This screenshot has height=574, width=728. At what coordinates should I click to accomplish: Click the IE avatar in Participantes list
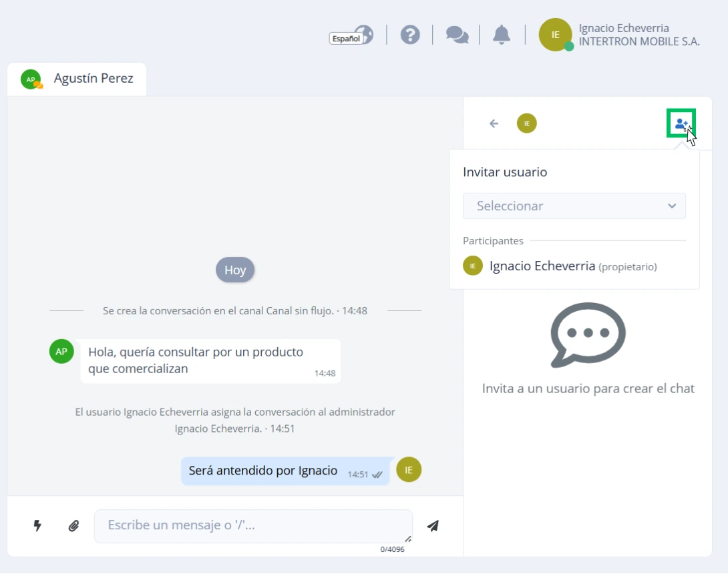tap(473, 266)
